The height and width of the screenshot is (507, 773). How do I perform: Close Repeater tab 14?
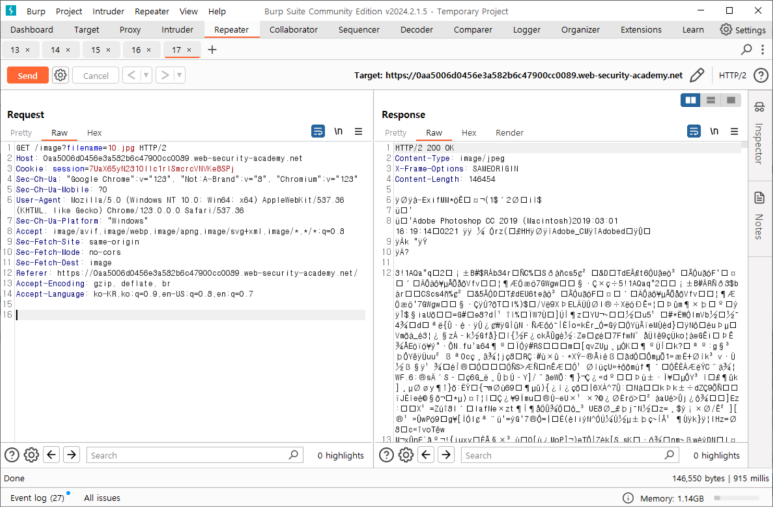(x=68, y=50)
